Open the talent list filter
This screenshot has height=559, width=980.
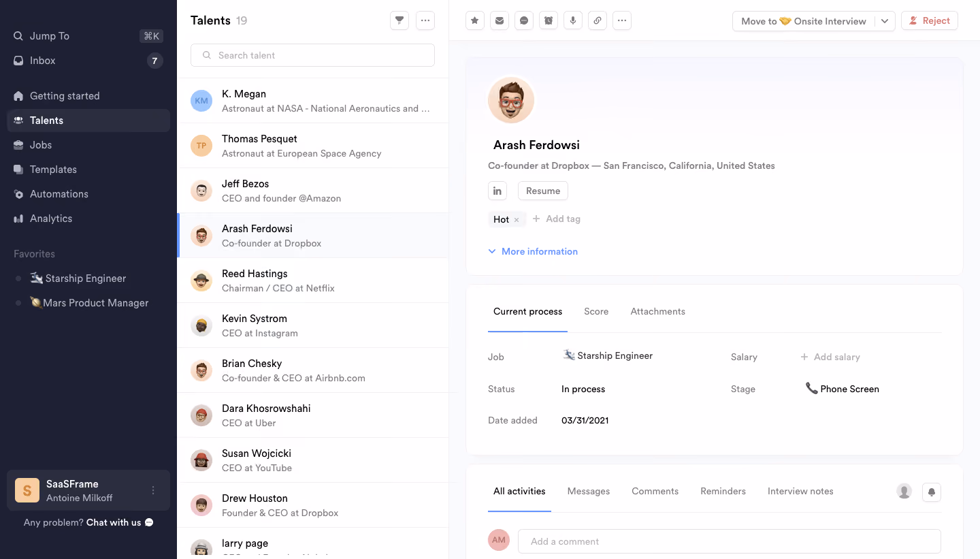coord(399,20)
